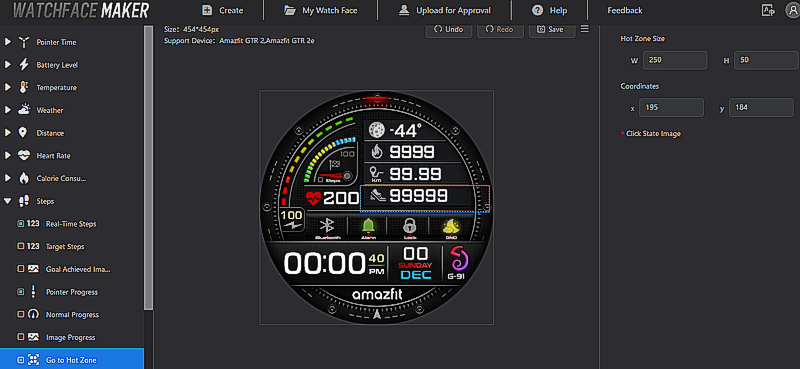Click the Hot Zone height input
This screenshot has width=800, height=369.
767,60
